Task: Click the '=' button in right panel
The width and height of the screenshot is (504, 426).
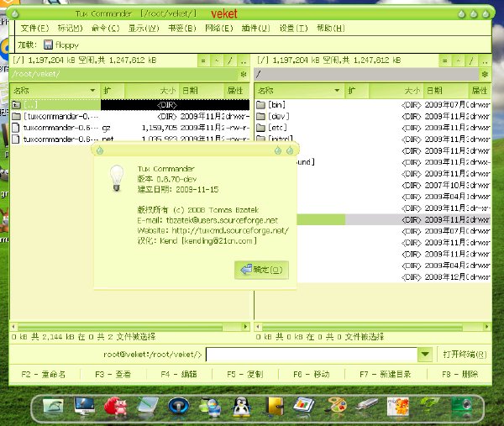Action: click(445, 60)
